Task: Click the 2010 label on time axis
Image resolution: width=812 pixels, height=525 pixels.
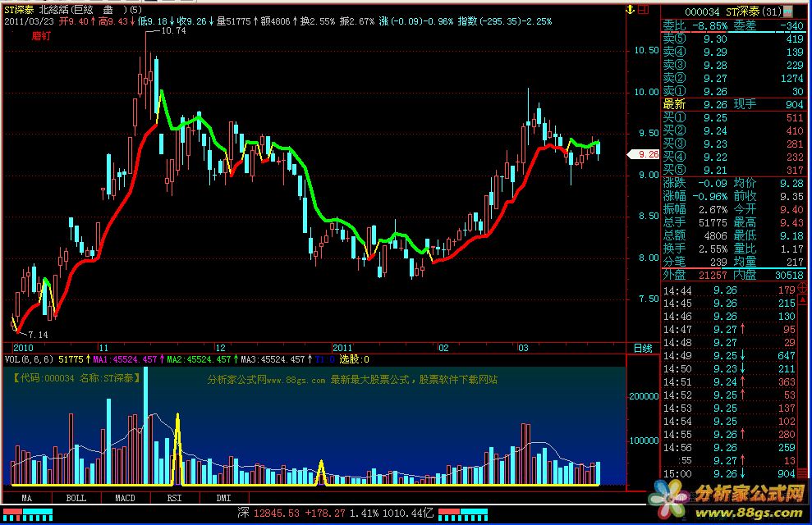Action: (x=23, y=348)
